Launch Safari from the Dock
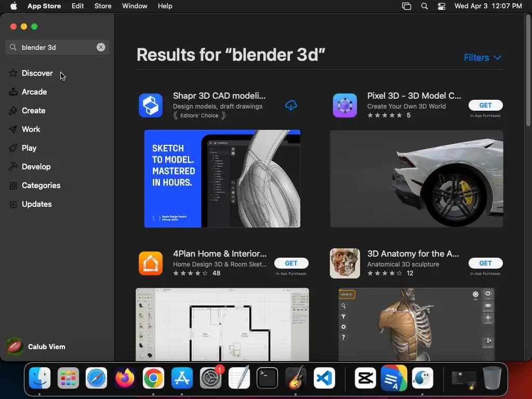Image resolution: width=532 pixels, height=399 pixels. 96,378
